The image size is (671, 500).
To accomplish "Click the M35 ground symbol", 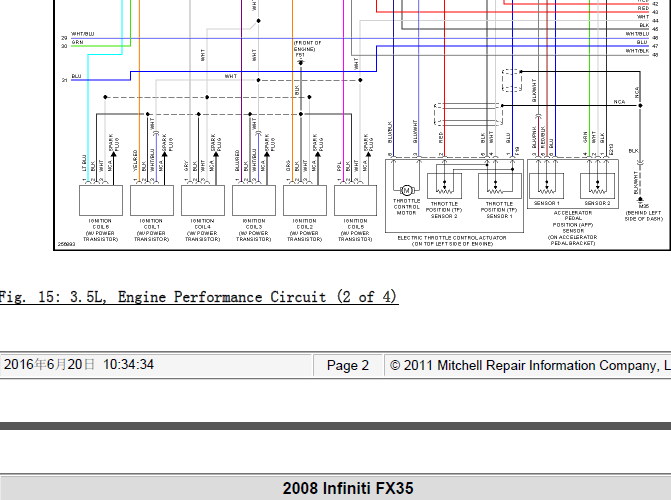I will pyautogui.click(x=640, y=199).
